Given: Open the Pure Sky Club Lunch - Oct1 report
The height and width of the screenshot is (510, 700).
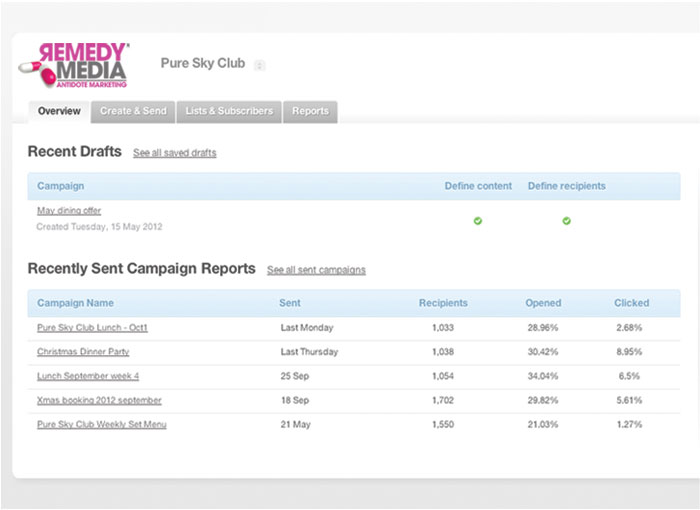Looking at the screenshot, I should click(92, 328).
